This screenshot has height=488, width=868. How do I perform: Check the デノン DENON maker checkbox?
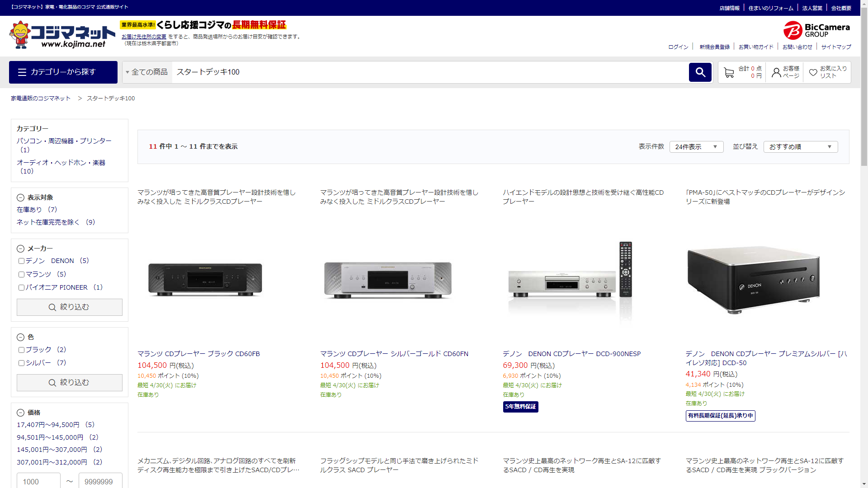21,261
